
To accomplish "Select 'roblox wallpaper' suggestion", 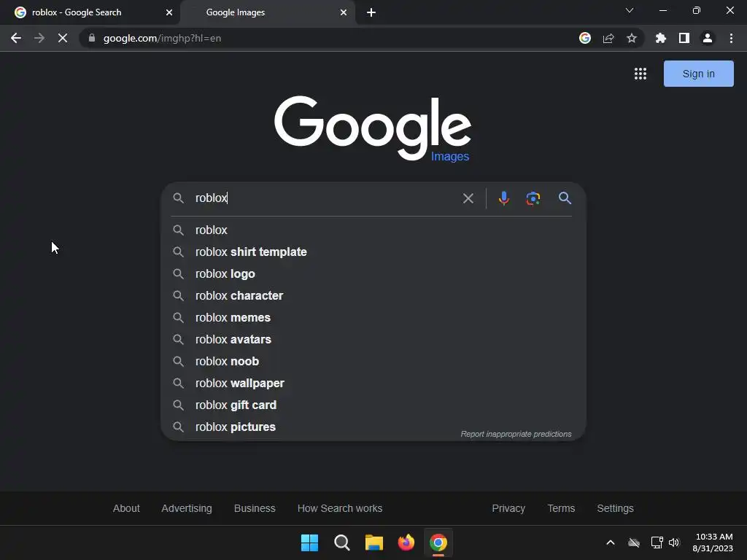I will (372, 384).
